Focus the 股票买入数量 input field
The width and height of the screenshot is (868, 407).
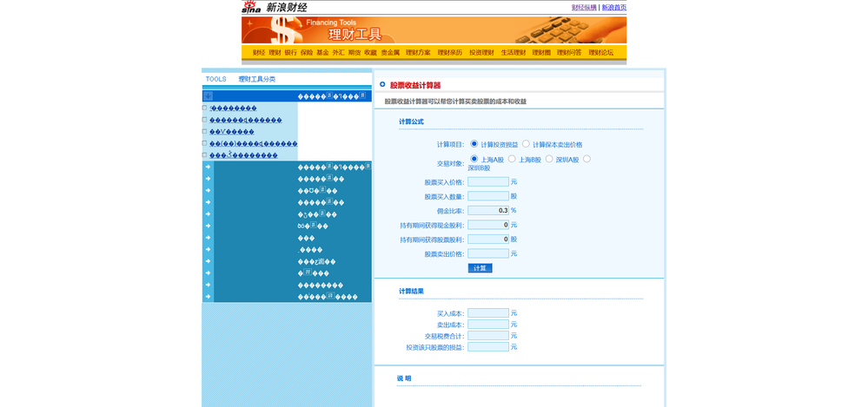(488, 196)
